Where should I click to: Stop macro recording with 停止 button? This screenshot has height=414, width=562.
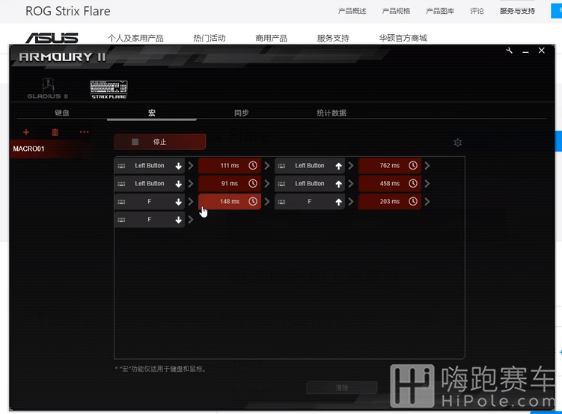tap(160, 142)
